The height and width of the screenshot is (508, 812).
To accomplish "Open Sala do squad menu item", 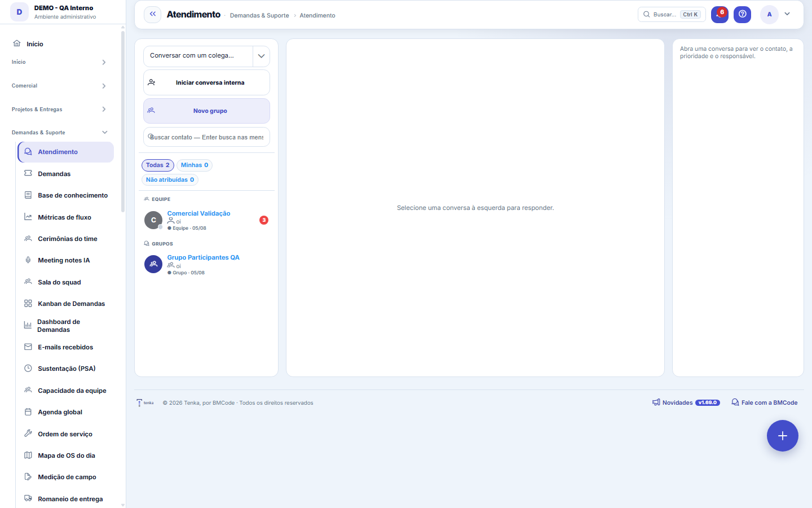I will point(66,282).
